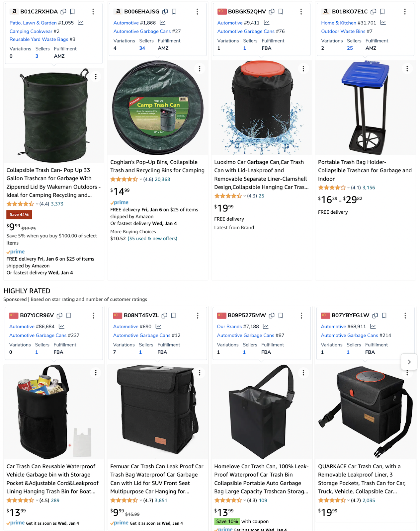Screen dimensions: 420x531
Task: Toggle bookmark for B07YJCR96V
Action: [x=69, y=316]
